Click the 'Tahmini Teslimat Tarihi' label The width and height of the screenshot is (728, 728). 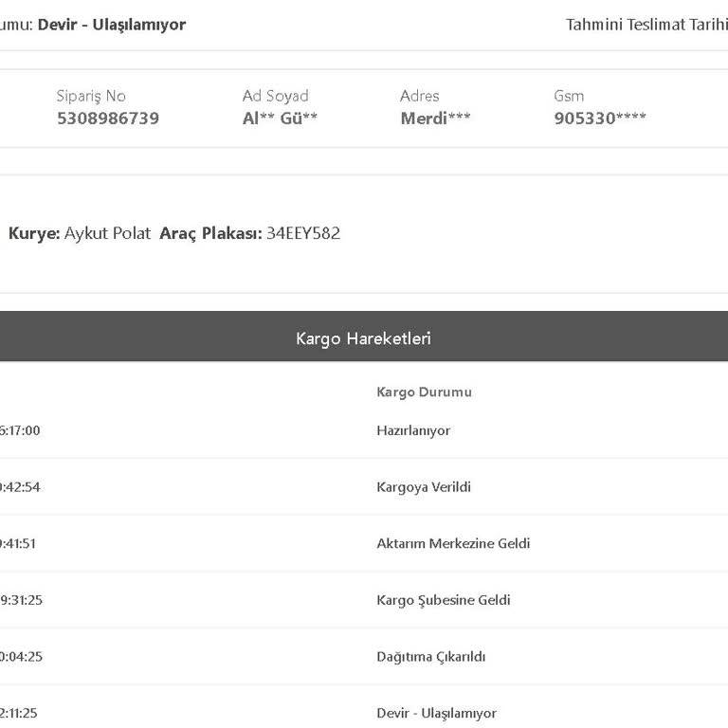coord(646,25)
